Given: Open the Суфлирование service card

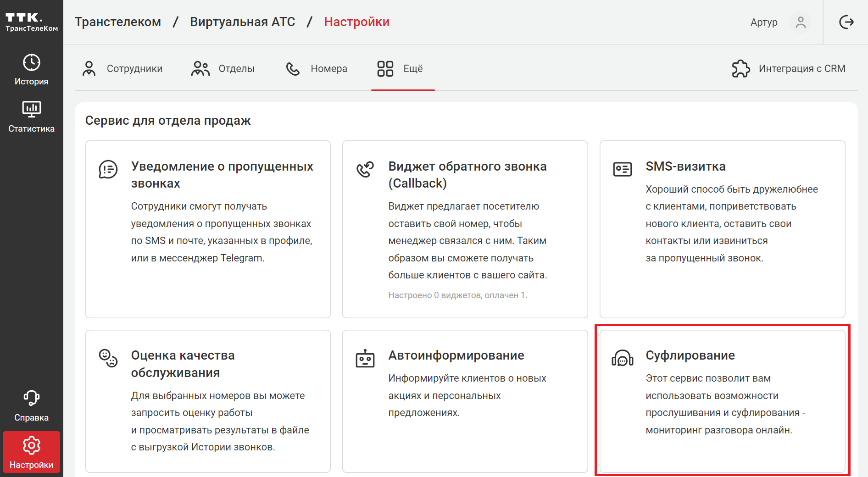Looking at the screenshot, I should (x=722, y=400).
